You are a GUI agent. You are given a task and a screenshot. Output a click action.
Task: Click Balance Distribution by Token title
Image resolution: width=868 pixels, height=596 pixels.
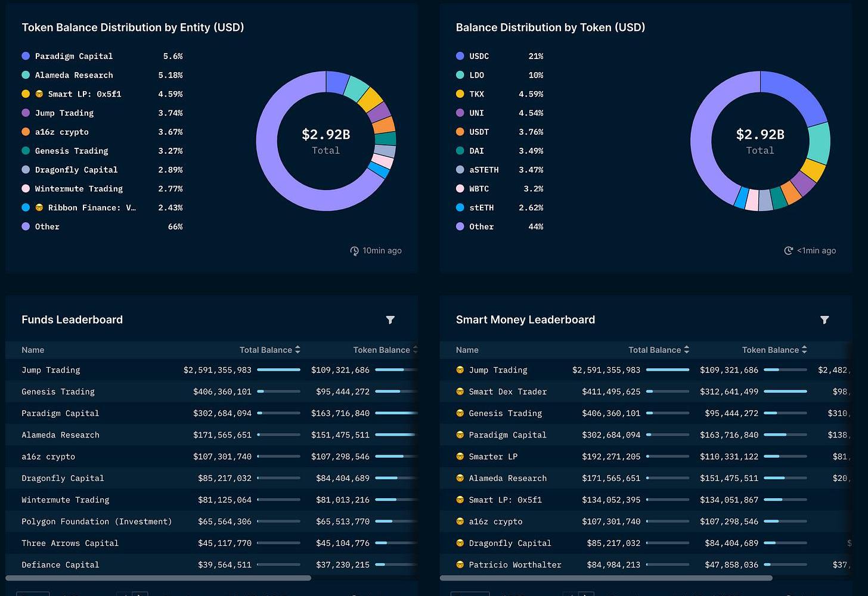click(x=550, y=27)
